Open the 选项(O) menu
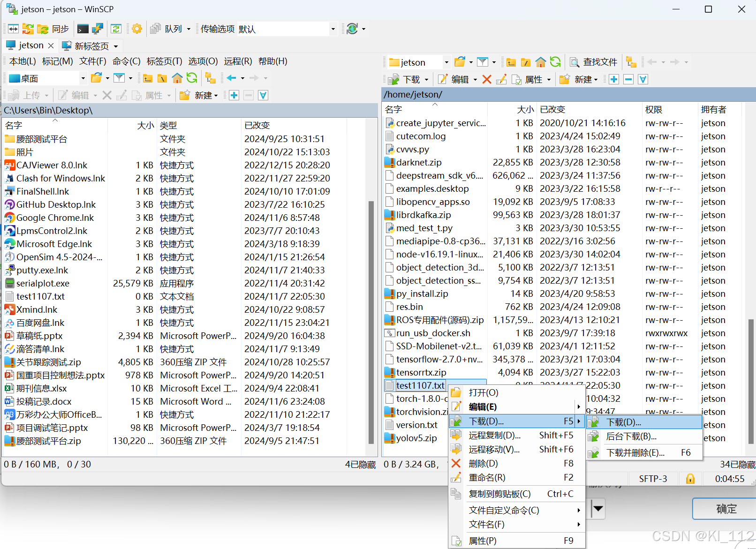 click(x=203, y=61)
